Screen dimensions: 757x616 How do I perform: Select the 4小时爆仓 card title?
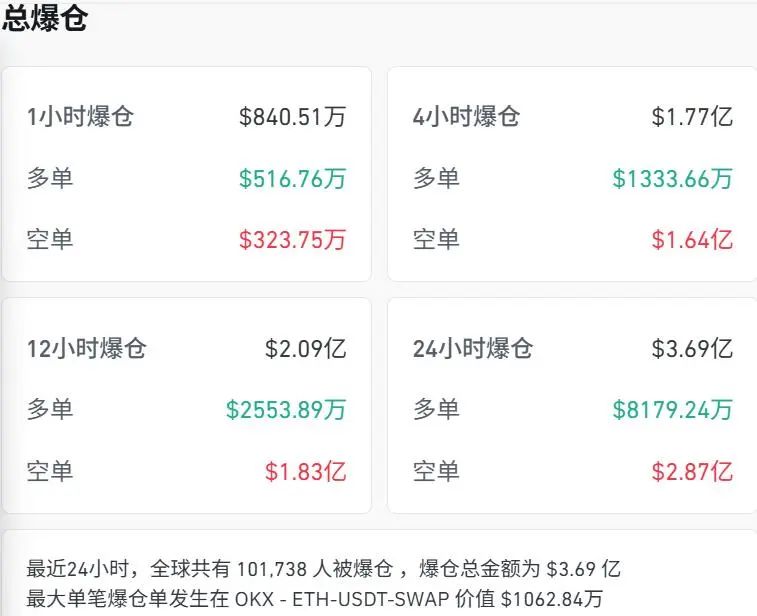click(x=467, y=117)
